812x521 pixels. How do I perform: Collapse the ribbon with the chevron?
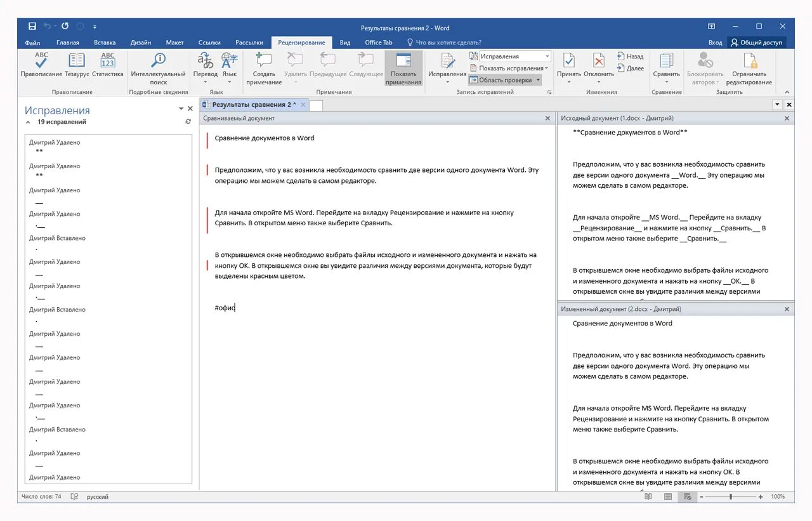point(787,92)
